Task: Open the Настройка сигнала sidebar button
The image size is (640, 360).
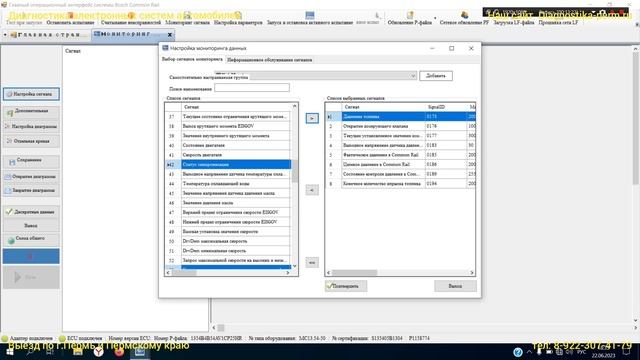Action: tap(31, 94)
